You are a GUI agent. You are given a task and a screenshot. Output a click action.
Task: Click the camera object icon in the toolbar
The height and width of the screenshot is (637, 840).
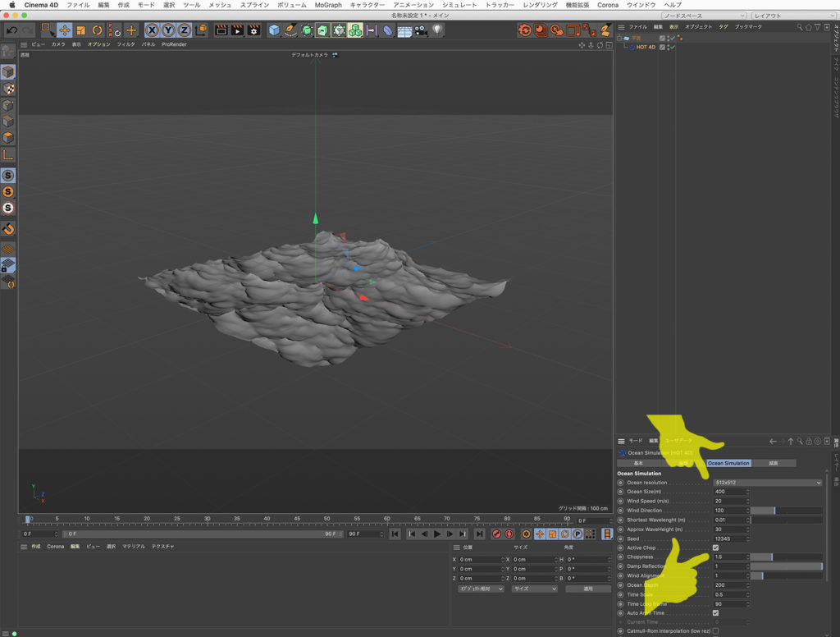(x=421, y=30)
